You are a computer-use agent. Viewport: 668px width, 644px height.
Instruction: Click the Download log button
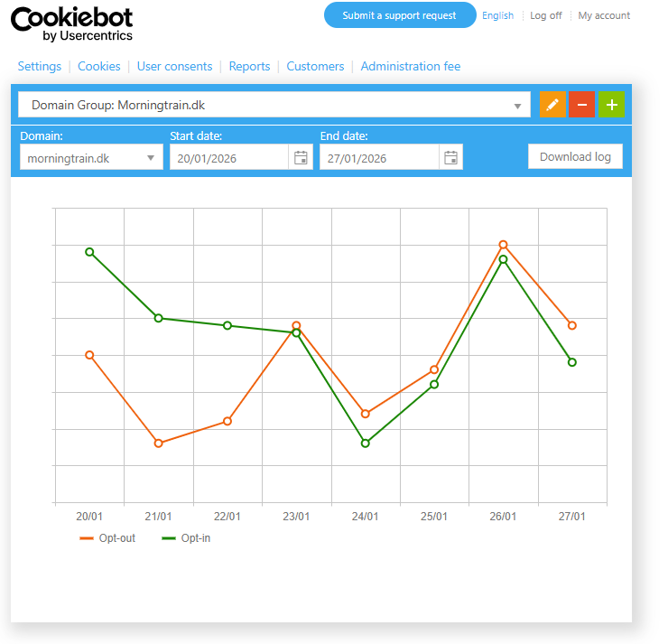point(575,156)
